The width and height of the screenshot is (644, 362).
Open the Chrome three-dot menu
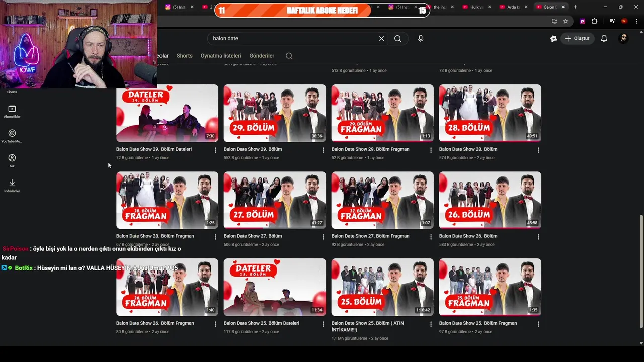636,21
